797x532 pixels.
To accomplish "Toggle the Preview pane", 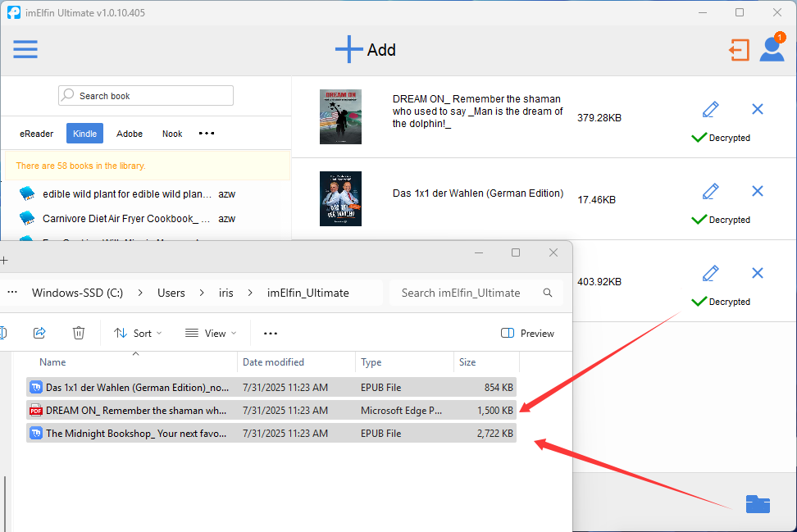I will point(527,334).
